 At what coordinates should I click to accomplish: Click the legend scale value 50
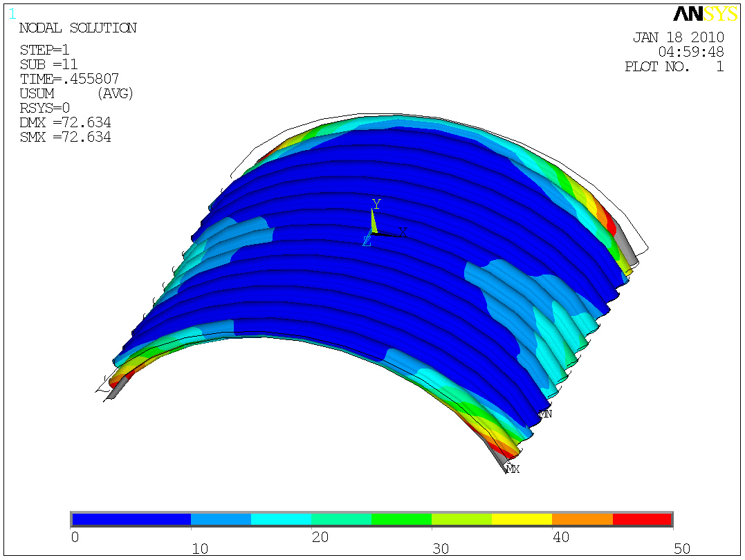(x=682, y=549)
